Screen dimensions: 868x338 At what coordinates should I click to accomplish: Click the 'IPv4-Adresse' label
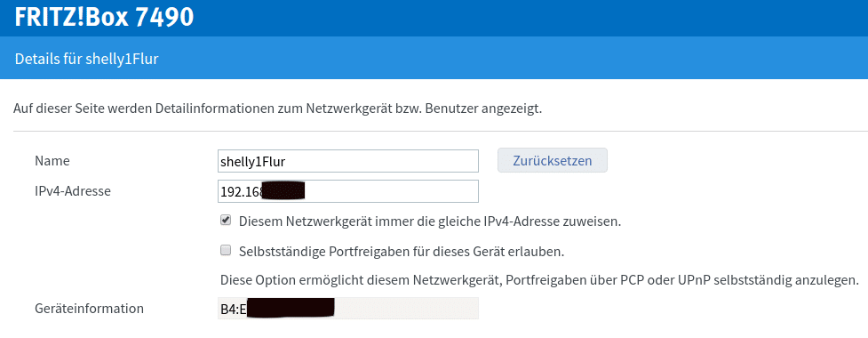point(73,191)
